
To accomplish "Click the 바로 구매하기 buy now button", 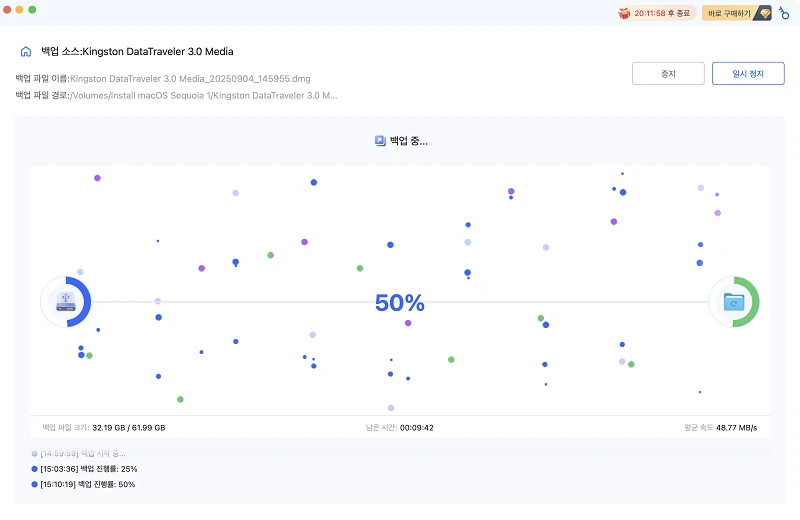I will pos(729,13).
